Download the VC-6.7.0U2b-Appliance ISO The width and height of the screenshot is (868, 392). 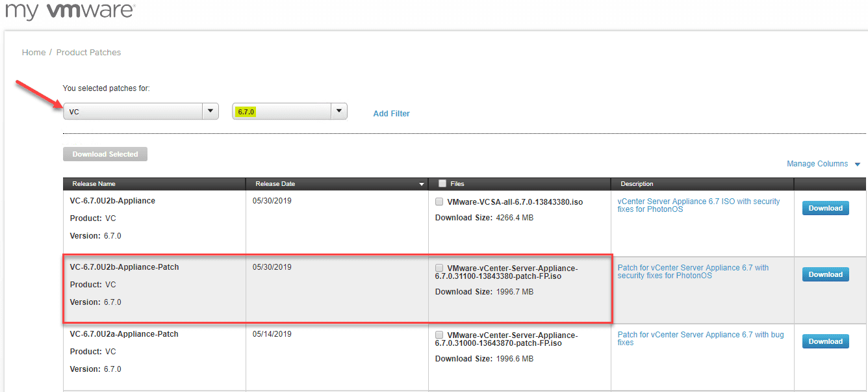tap(826, 208)
